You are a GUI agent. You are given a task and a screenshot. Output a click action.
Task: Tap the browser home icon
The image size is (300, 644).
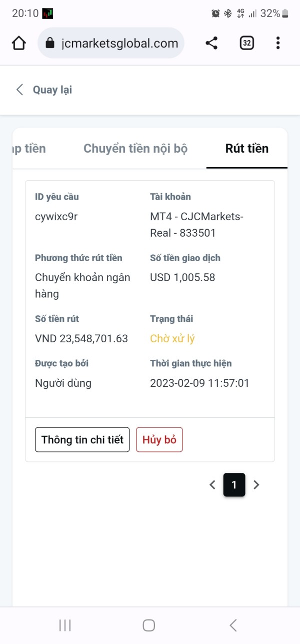(19, 44)
